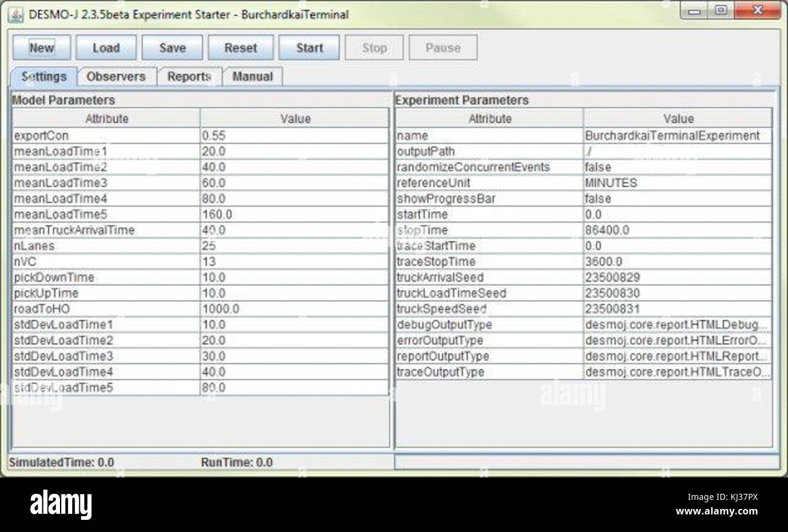Screen dimensions: 788x532
Task: Click the Model Parameters Value column header
Action: point(295,119)
